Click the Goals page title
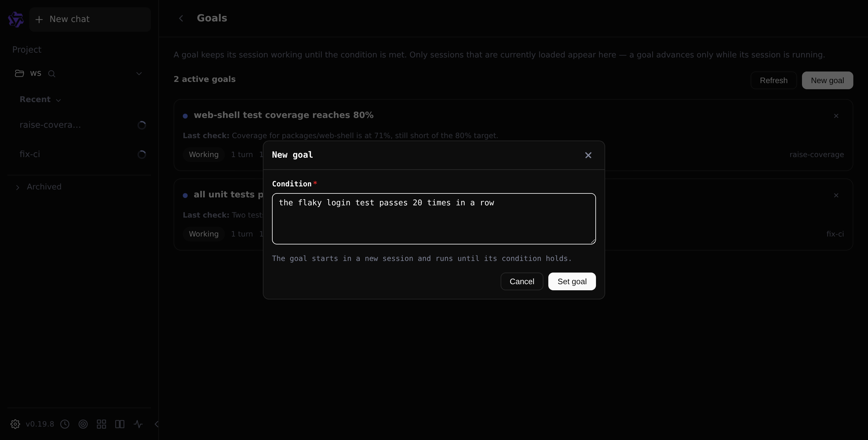 211,18
